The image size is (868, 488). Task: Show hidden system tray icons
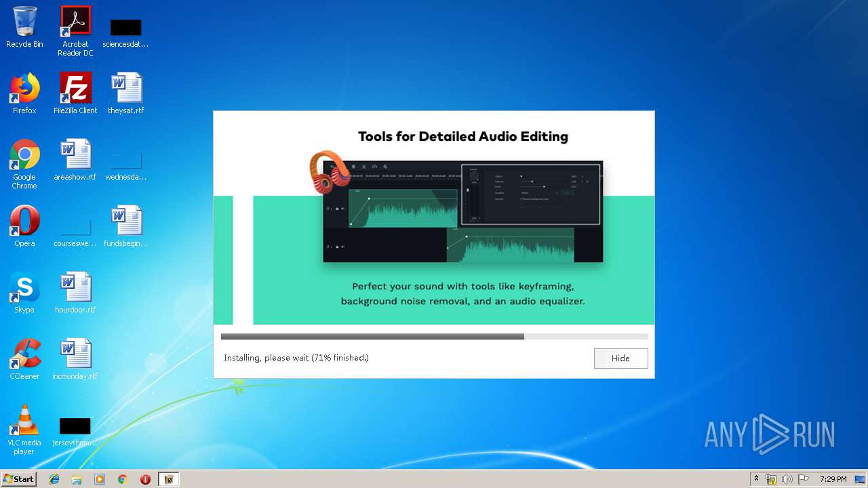coord(757,479)
